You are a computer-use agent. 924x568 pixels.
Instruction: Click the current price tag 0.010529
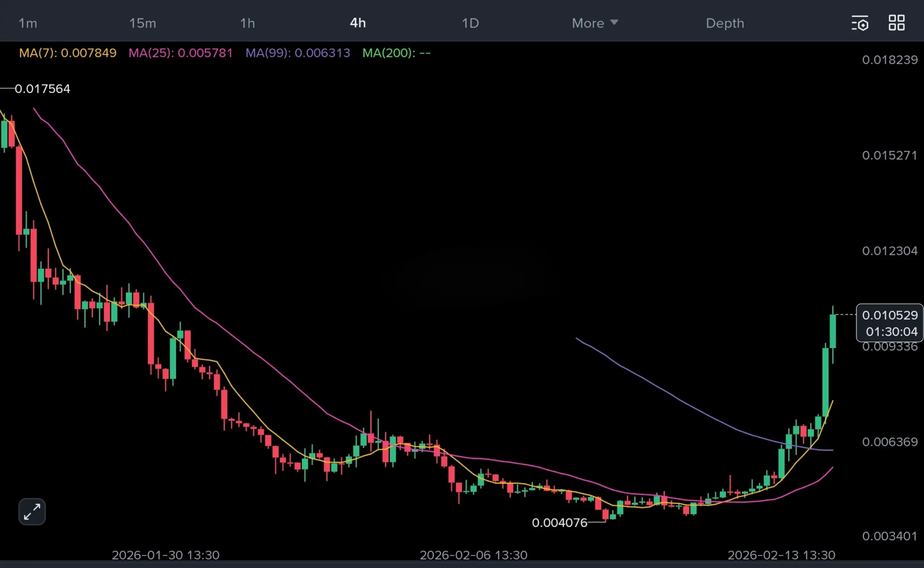click(x=889, y=315)
